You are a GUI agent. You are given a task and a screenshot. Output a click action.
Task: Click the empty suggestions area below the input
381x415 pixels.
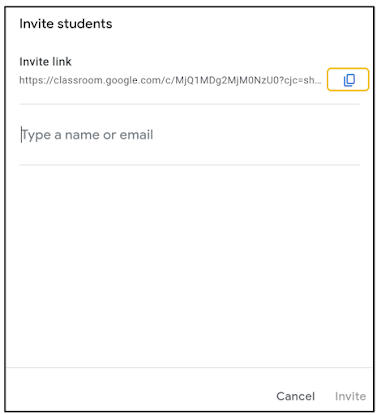189,266
